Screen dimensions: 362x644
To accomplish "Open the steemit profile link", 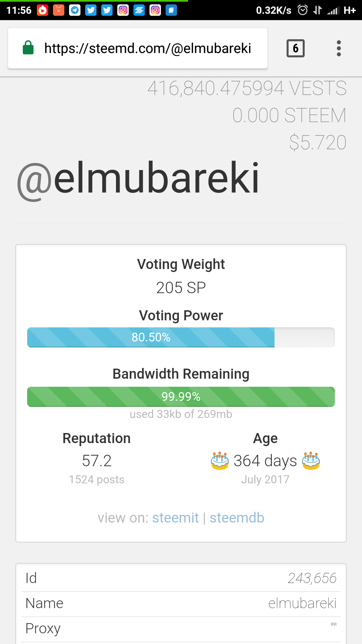I will 175,518.
